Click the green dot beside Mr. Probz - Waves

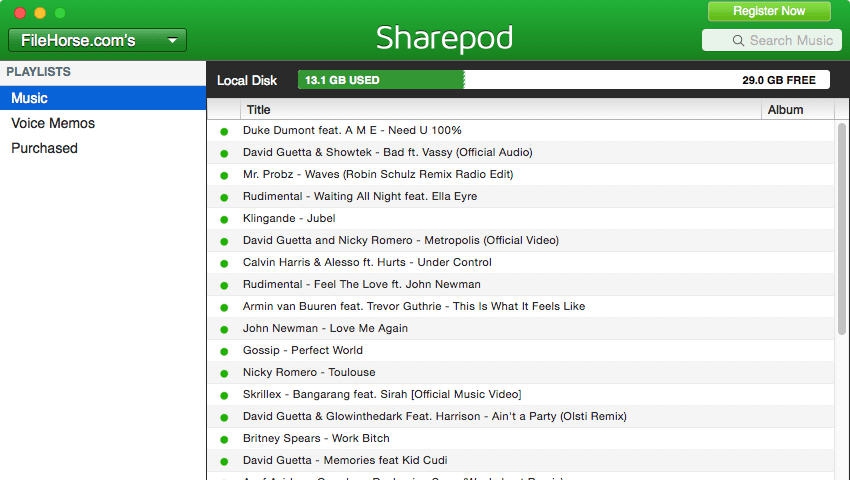tap(224, 175)
